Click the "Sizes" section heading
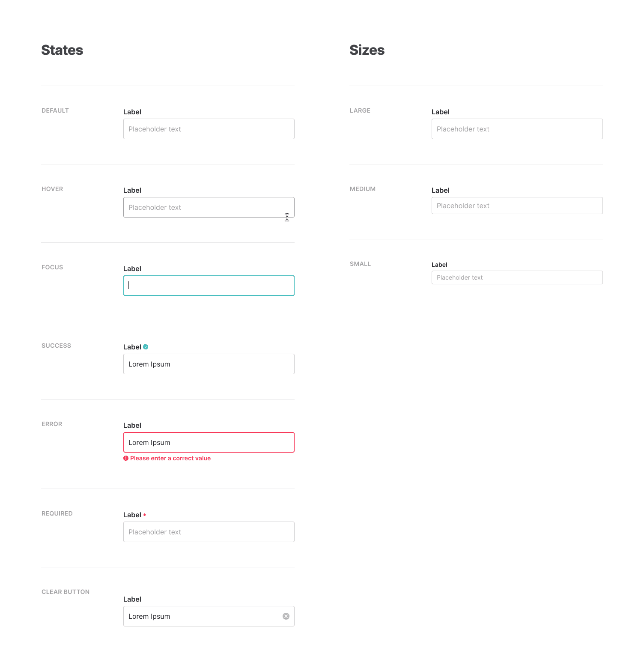The height and width of the screenshot is (665, 644). click(x=367, y=50)
